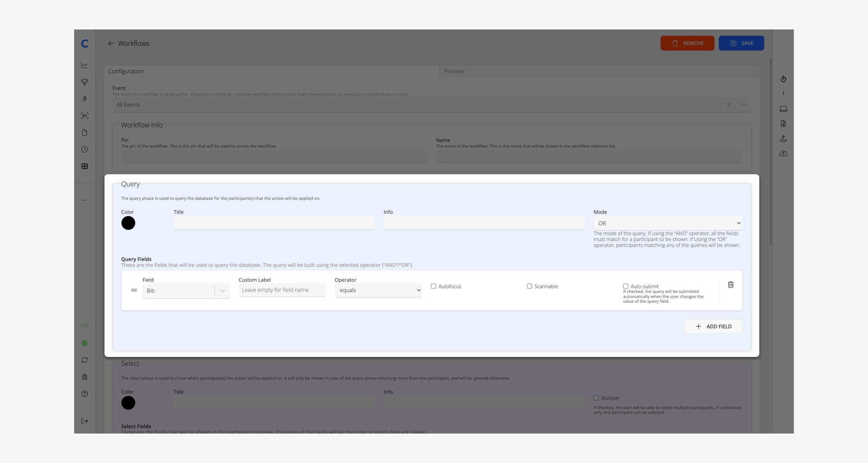Click the cloud upload icon in right sidebar
This screenshot has width=868, height=463.
click(783, 154)
